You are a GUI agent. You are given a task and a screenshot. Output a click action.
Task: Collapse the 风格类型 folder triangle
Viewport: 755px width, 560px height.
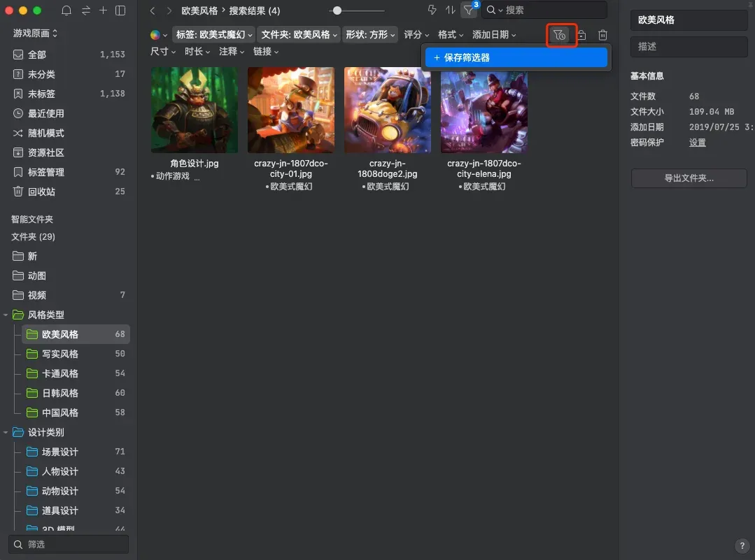pos(6,315)
